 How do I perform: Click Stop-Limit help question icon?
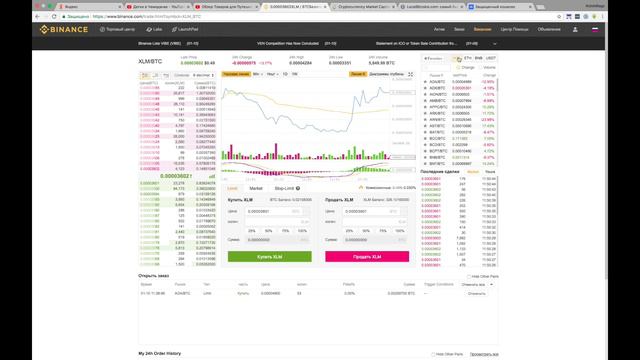pyautogui.click(x=298, y=188)
